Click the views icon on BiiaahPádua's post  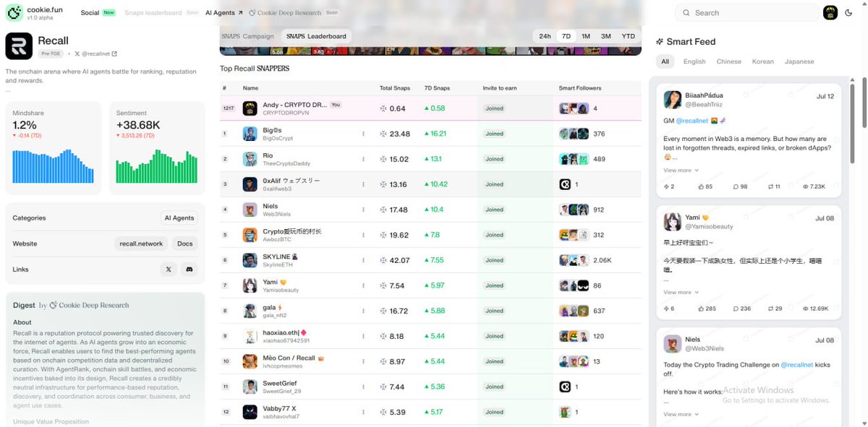pyautogui.click(x=806, y=186)
